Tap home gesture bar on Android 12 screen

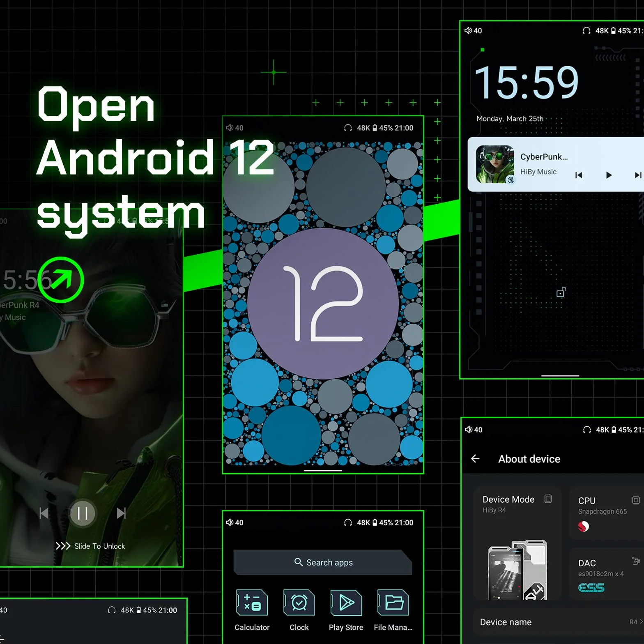[x=323, y=470]
